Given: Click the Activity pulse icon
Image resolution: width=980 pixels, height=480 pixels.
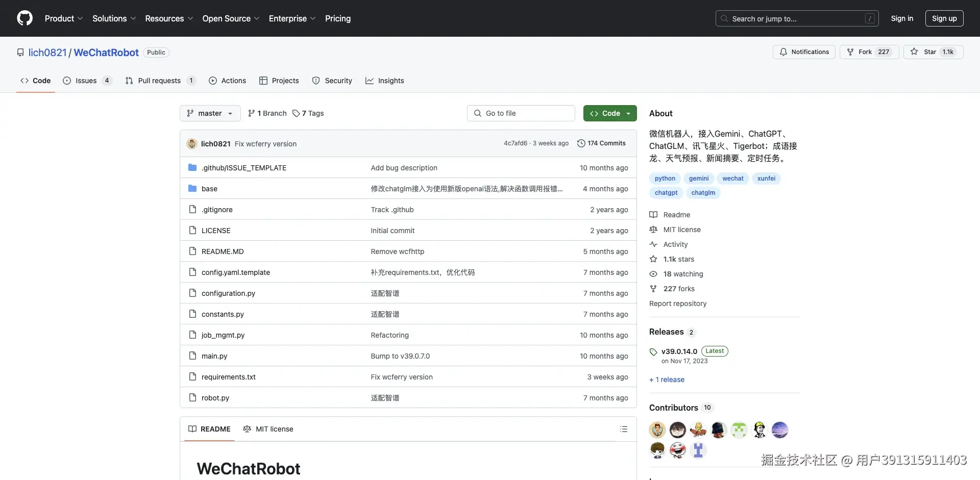Looking at the screenshot, I should (654, 244).
